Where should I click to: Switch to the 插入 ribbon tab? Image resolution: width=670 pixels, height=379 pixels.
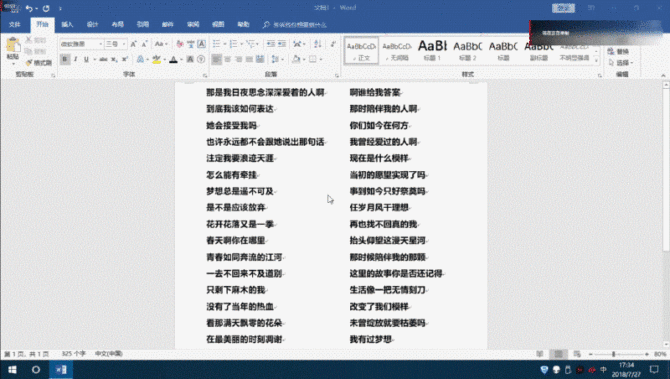click(x=67, y=24)
